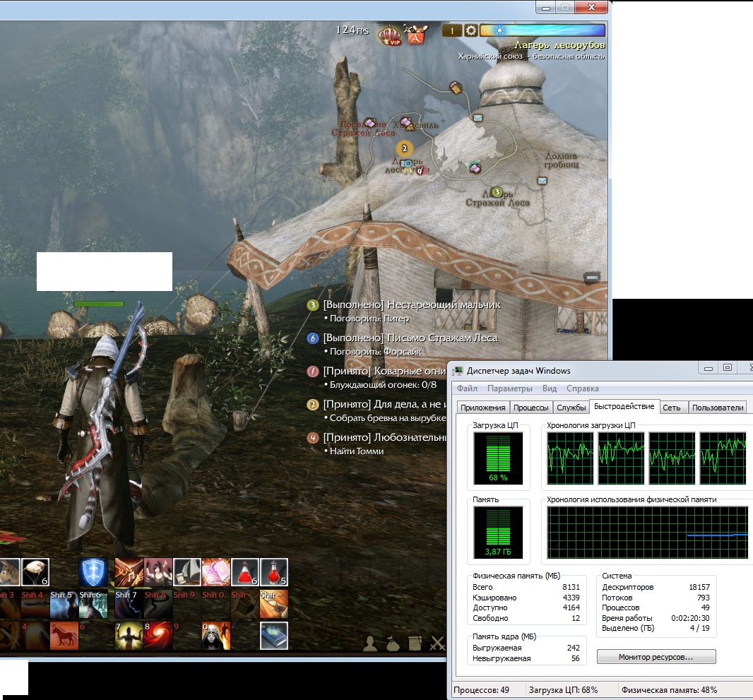Click the day-night time bar
The width and height of the screenshot is (753, 700).
tap(542, 30)
